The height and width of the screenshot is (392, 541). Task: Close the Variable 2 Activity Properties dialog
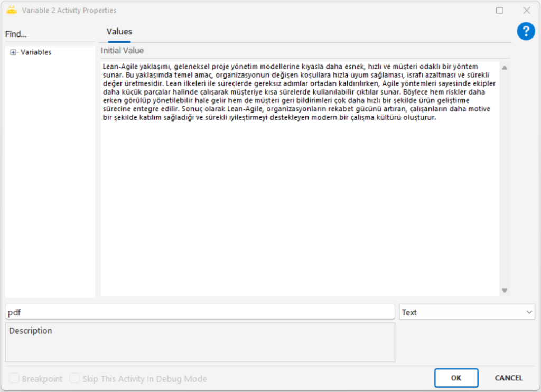point(526,11)
